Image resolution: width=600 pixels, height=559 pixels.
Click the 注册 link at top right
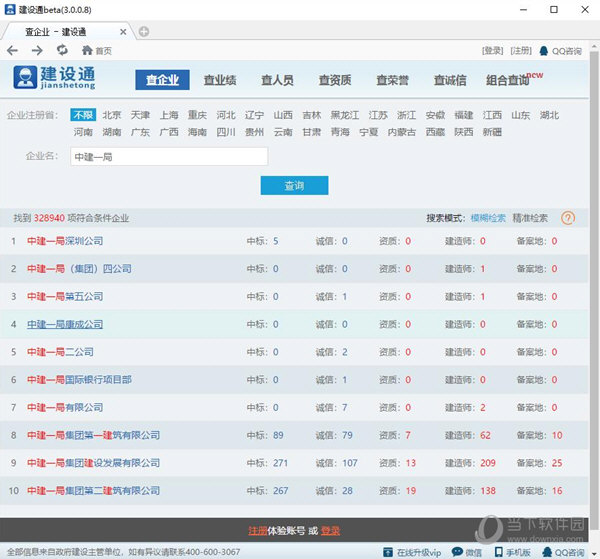[521, 51]
